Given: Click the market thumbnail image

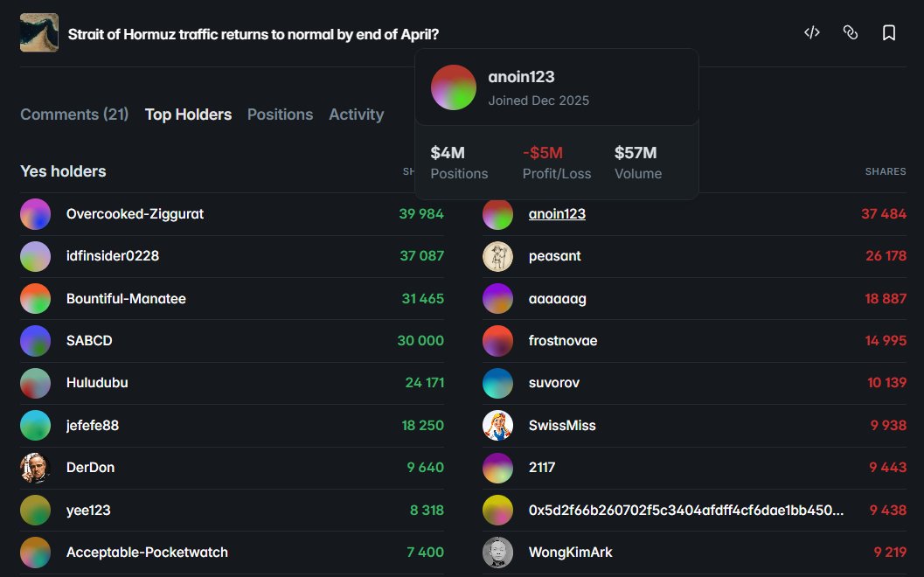Looking at the screenshot, I should click(x=38, y=31).
